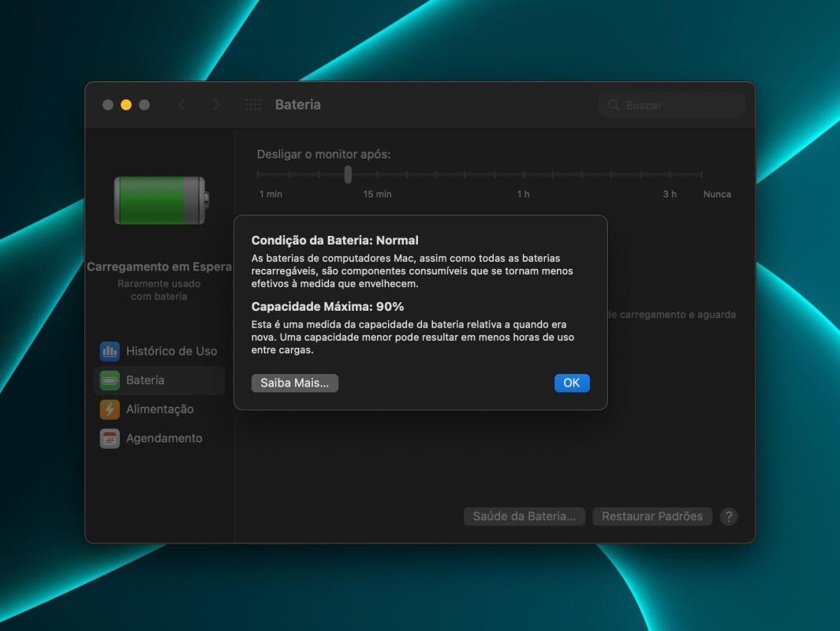Click the large battery status image

[160, 201]
